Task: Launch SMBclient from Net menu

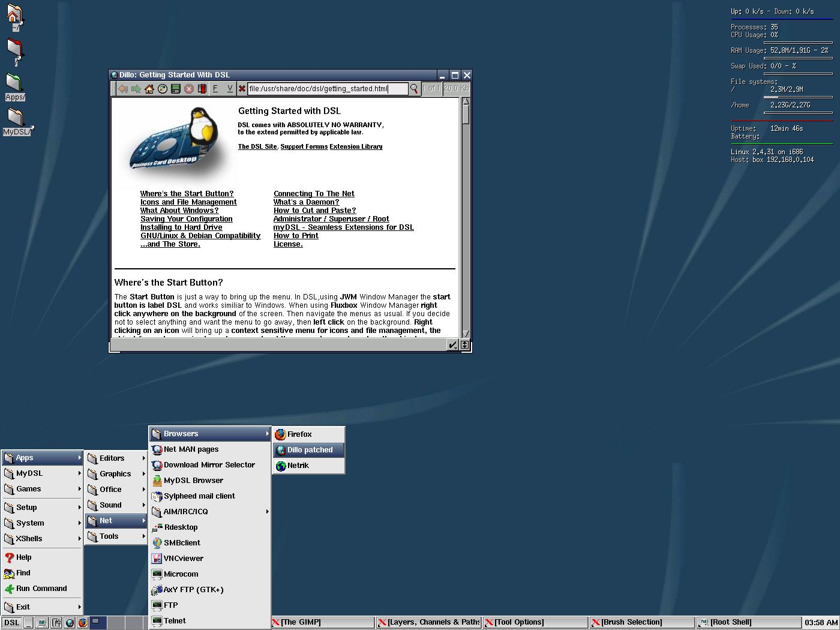Action: pos(210,543)
